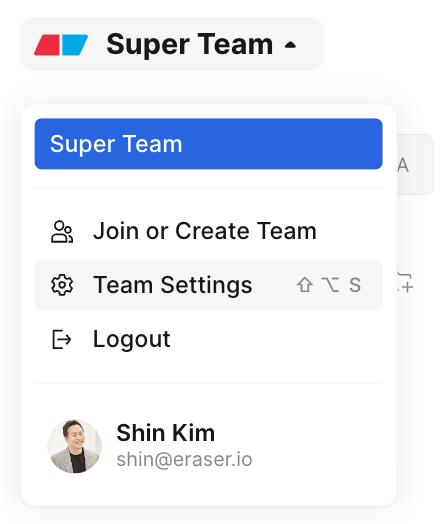Collapse the Super Team dropdown arrow
Screen dimensions: 446x524
click(290, 45)
